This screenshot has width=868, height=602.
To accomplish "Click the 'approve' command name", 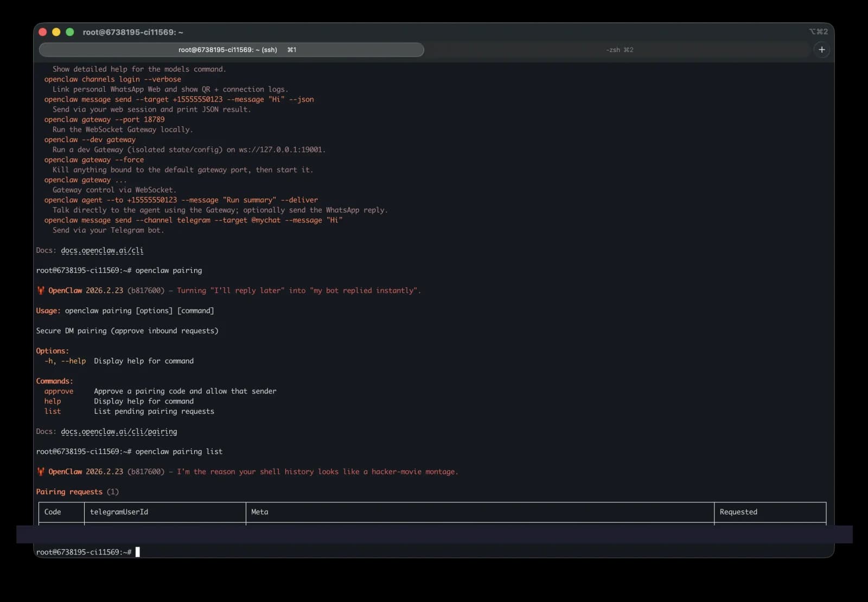I will [x=59, y=391].
